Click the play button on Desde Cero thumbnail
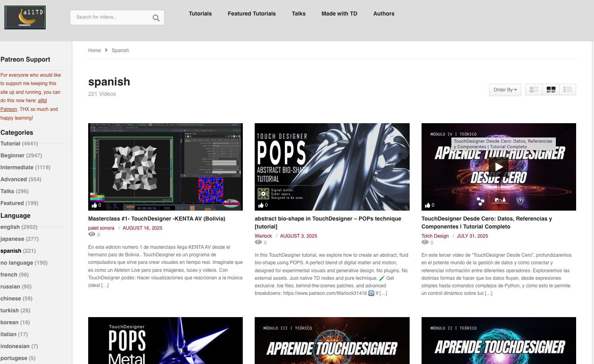 tap(499, 167)
